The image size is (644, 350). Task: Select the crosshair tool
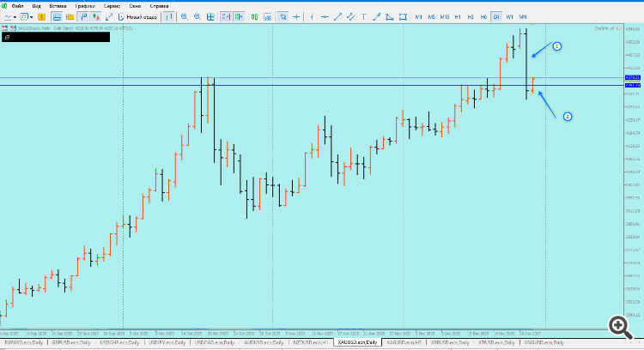pos(296,17)
